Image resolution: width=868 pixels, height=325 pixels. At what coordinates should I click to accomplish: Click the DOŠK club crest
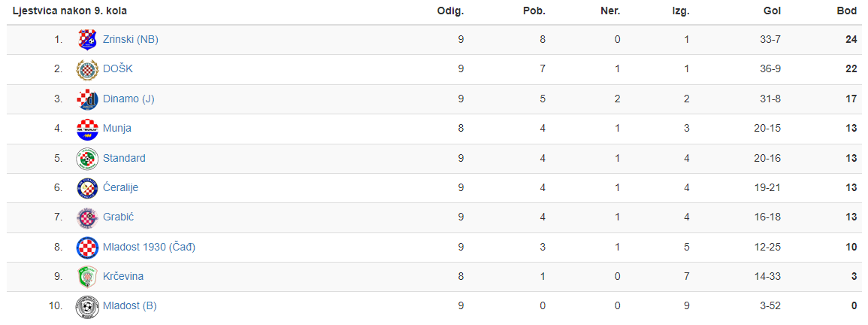click(x=87, y=69)
